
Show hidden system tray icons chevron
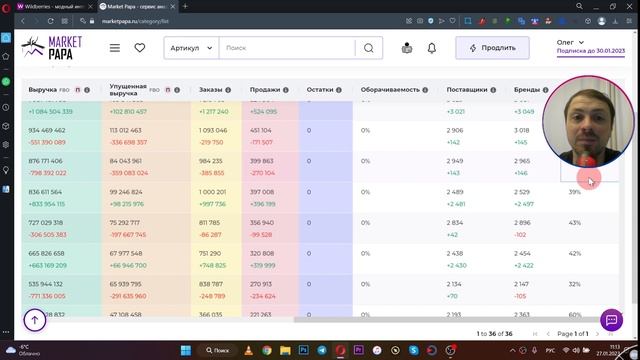click(512, 350)
